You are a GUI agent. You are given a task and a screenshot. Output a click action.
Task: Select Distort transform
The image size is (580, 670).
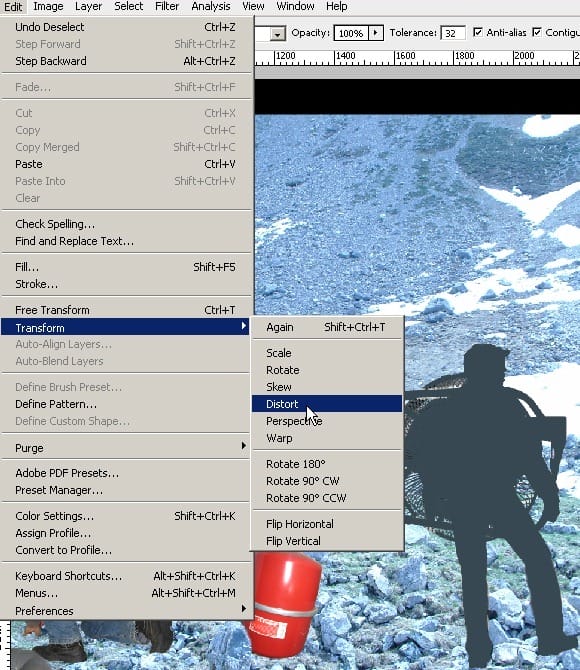pos(327,404)
